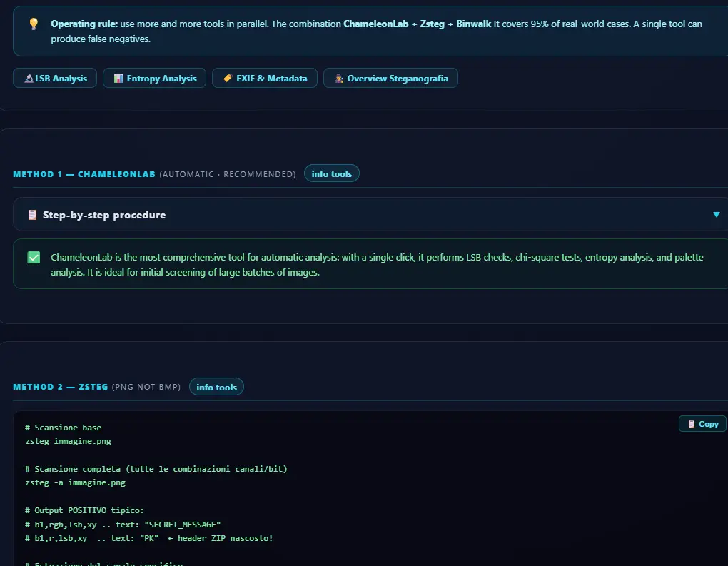Click the notepad icon beside Step-by-step procedure

point(32,215)
